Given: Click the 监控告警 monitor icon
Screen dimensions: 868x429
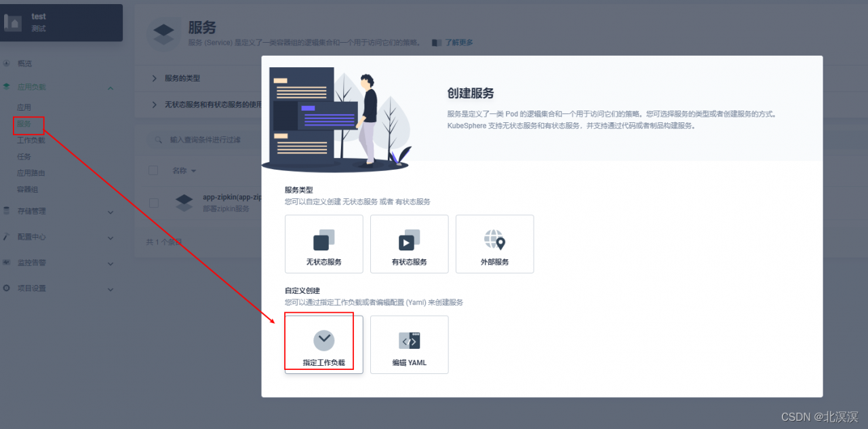Looking at the screenshot, I should (x=7, y=262).
